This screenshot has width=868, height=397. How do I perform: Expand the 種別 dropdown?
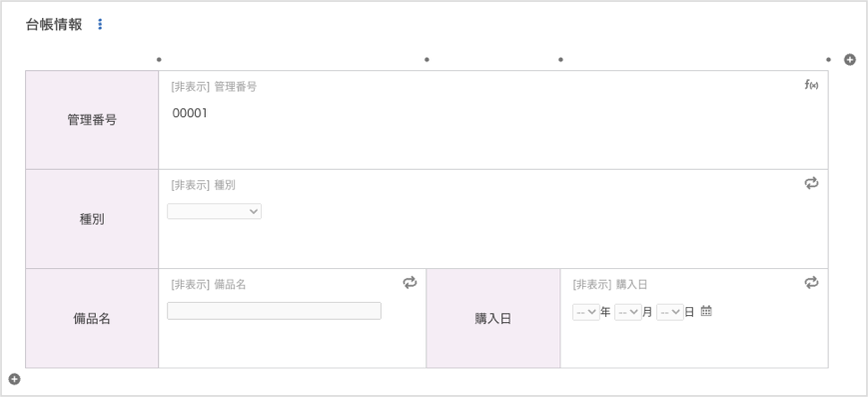[x=214, y=211]
